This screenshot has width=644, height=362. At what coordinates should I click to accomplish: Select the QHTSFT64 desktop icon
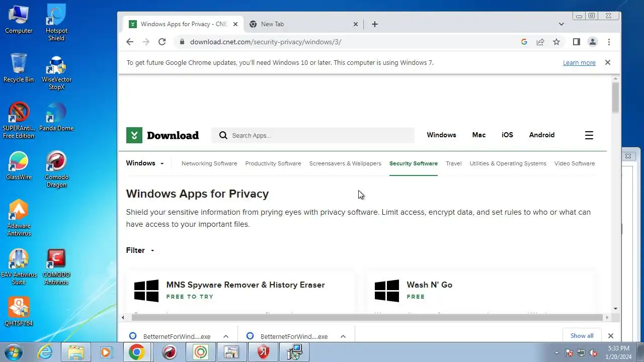pos(19,312)
